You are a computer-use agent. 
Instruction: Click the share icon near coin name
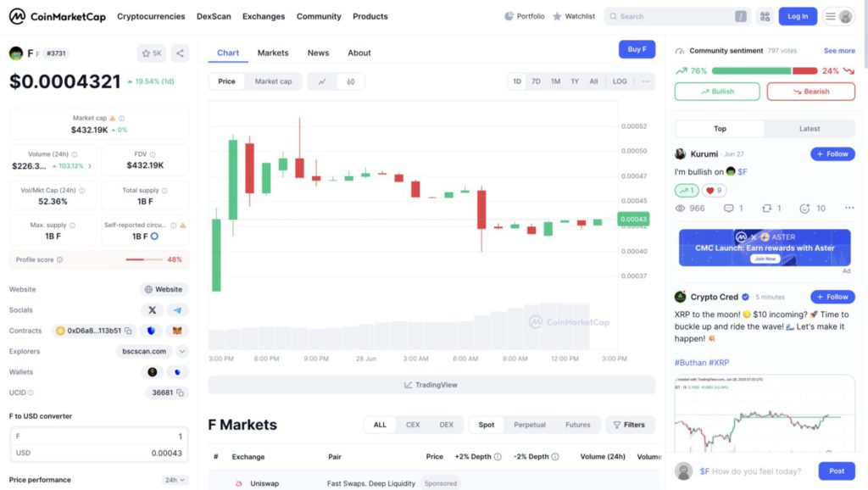pos(180,53)
